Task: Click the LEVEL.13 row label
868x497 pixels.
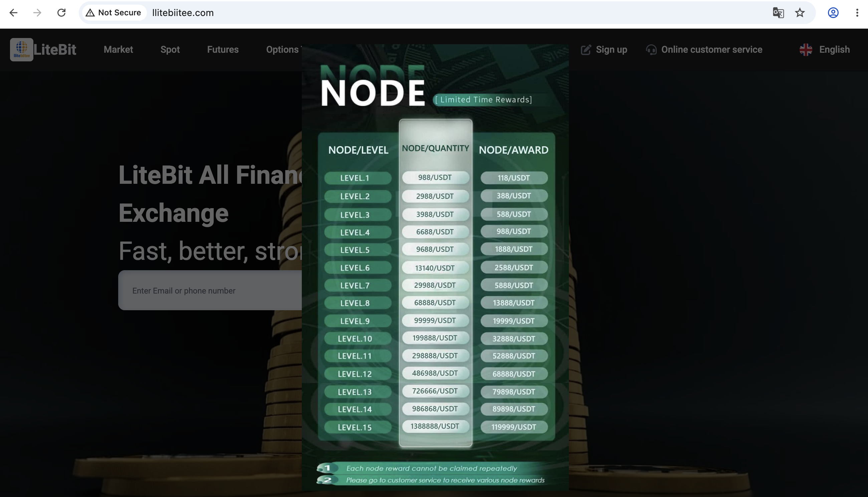Action: [x=358, y=392]
